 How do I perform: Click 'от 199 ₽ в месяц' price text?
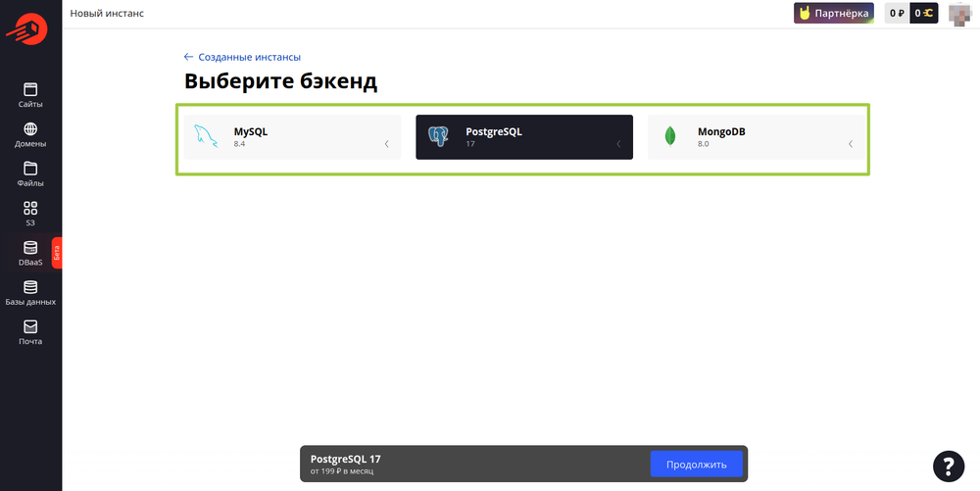[x=342, y=471]
